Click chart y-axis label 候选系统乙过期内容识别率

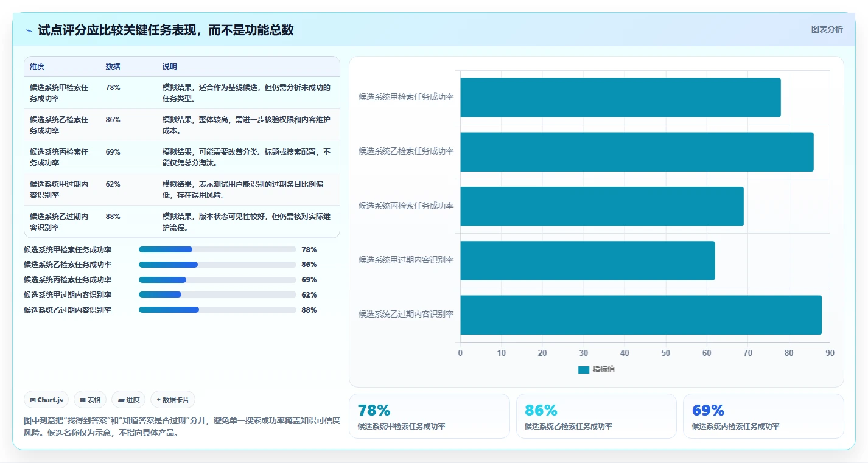click(x=406, y=314)
